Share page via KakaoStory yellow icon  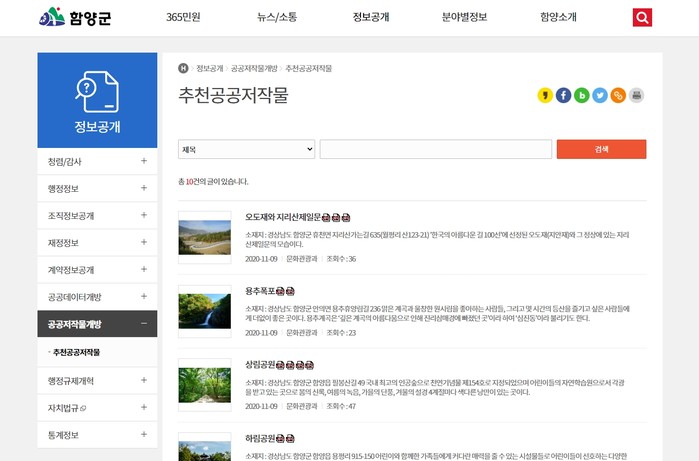click(x=546, y=95)
